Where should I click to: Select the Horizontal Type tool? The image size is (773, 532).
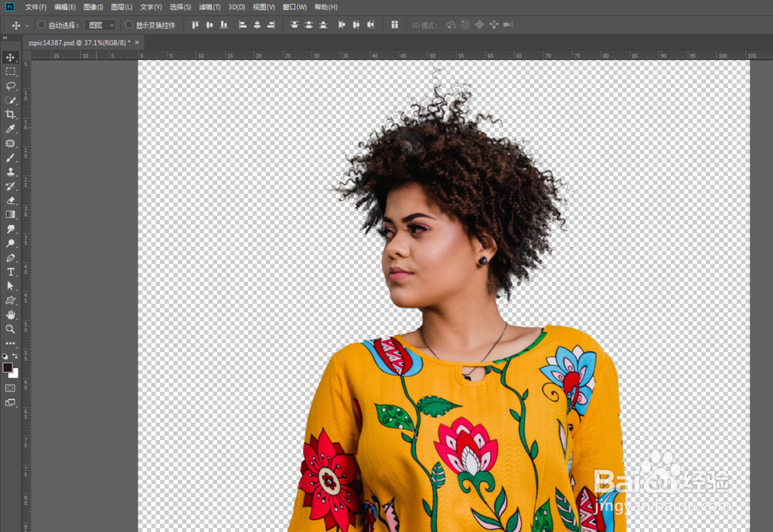tap(10, 272)
